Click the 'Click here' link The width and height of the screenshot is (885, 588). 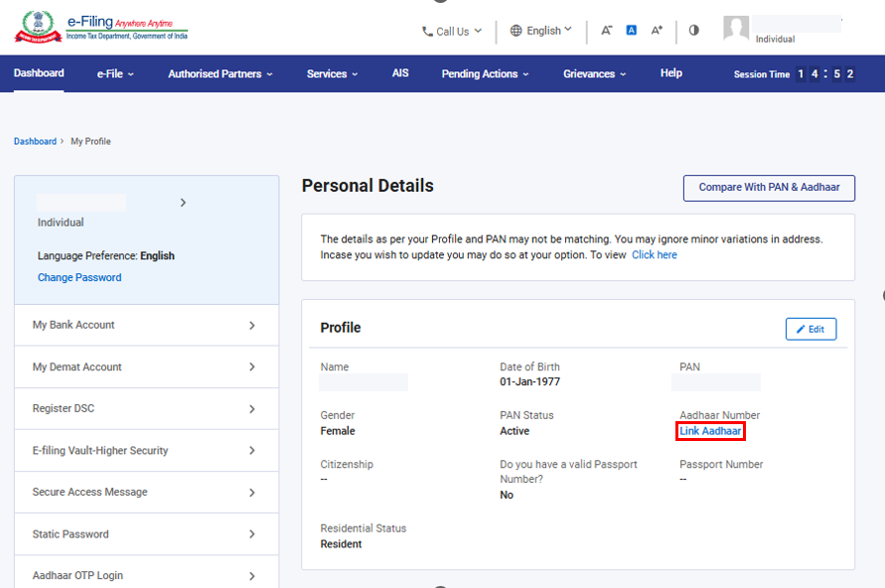(x=655, y=255)
